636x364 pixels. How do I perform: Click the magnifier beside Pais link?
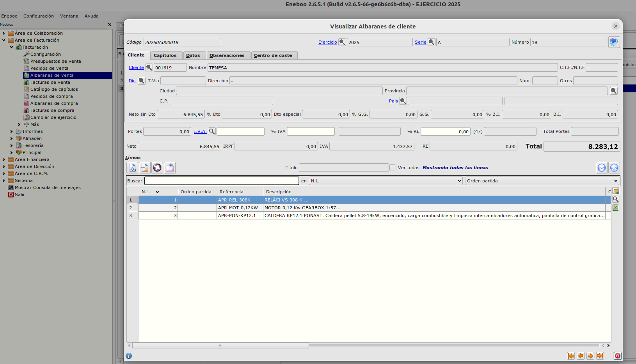[403, 101]
